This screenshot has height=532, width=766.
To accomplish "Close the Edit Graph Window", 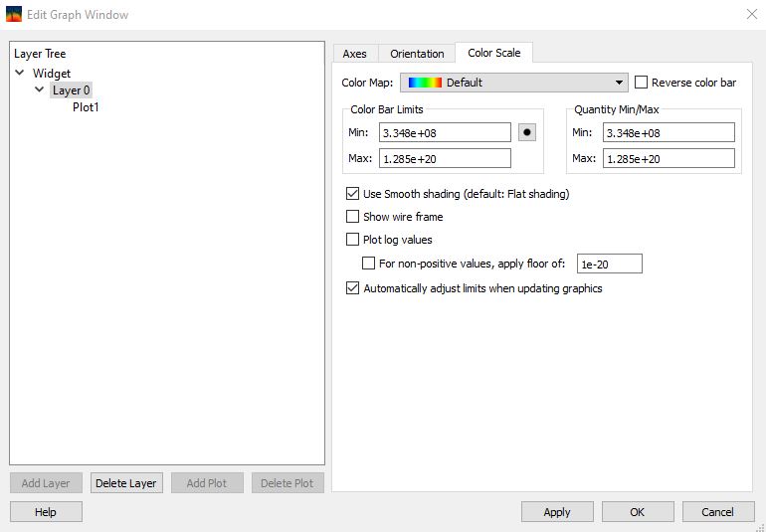I will pos(750,15).
